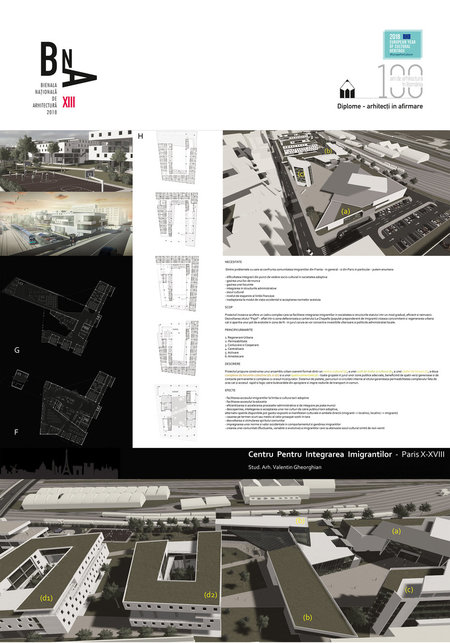Click the PRINCIPII URMARITE section heading
Image resolution: width=450 pixels, height=643 pixels.
click(x=238, y=330)
